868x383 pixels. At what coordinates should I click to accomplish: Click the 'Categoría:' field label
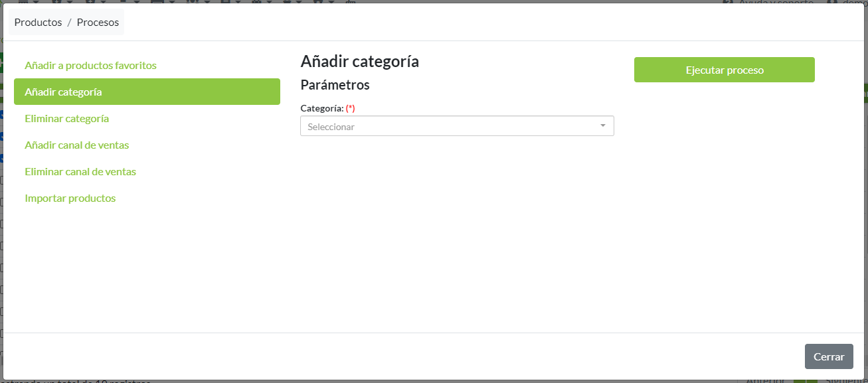coord(322,108)
